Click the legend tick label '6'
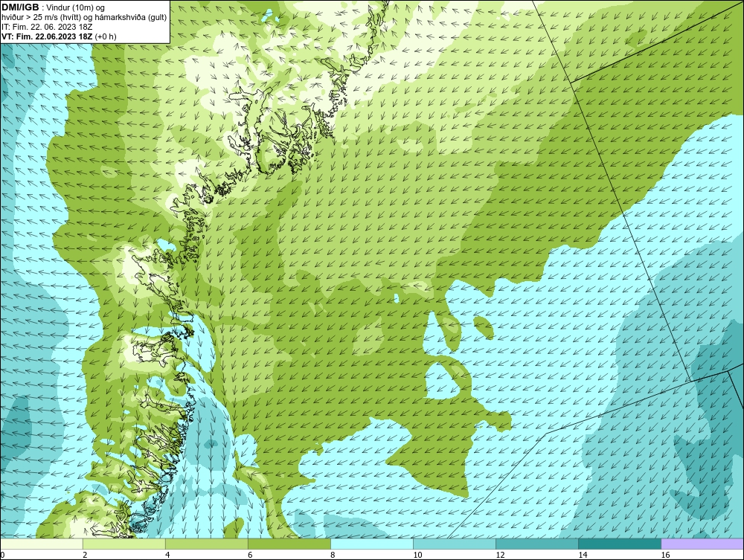The width and height of the screenshot is (744, 560). pyautogui.click(x=250, y=555)
